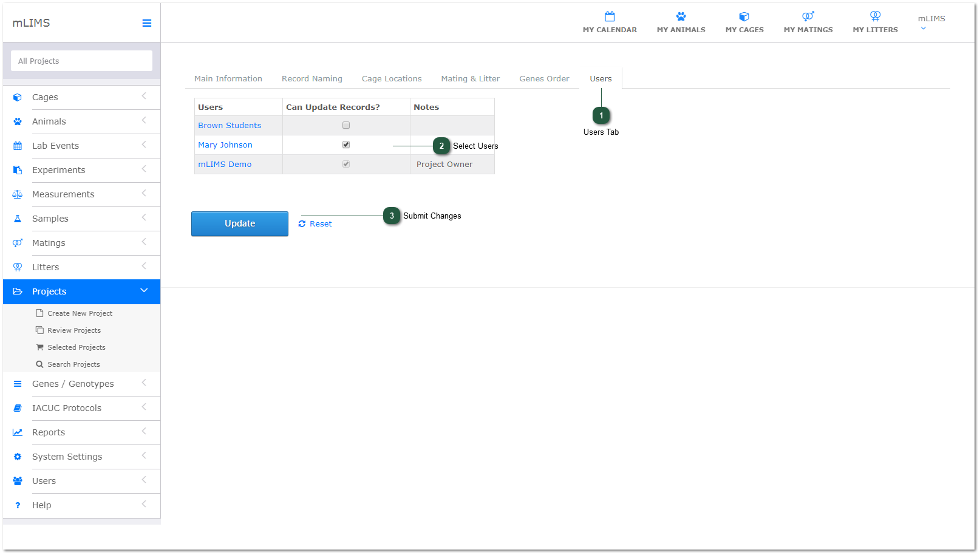Click the Samples flask icon
The image size is (980, 555).
click(x=18, y=219)
